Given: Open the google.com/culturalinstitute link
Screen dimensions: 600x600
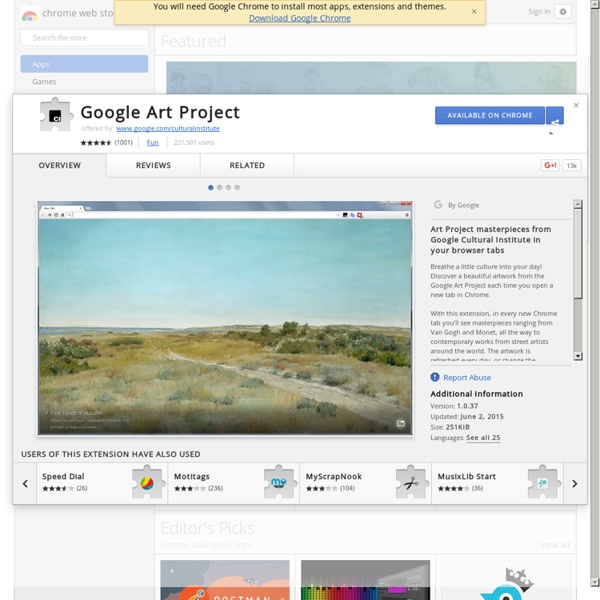Looking at the screenshot, I should pos(168,129).
